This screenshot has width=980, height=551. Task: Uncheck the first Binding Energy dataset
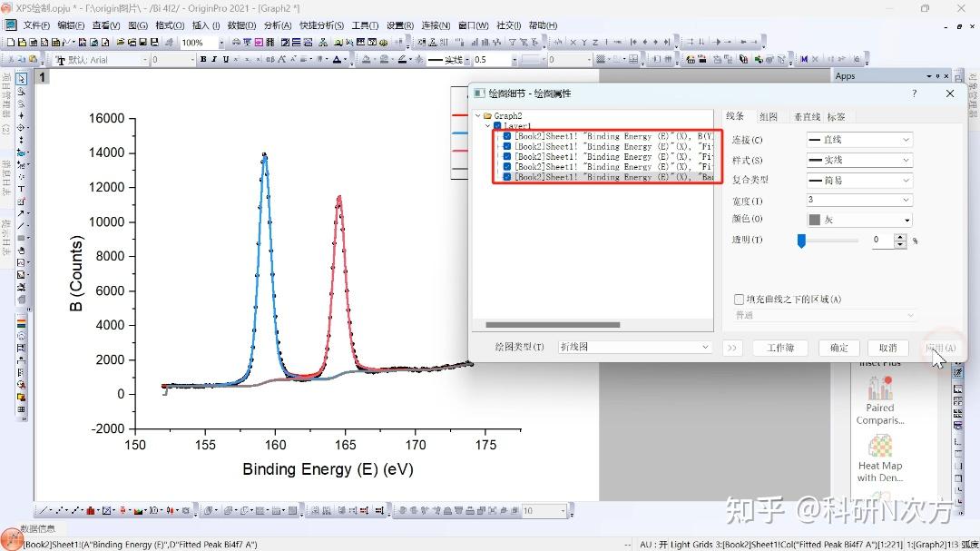point(507,136)
